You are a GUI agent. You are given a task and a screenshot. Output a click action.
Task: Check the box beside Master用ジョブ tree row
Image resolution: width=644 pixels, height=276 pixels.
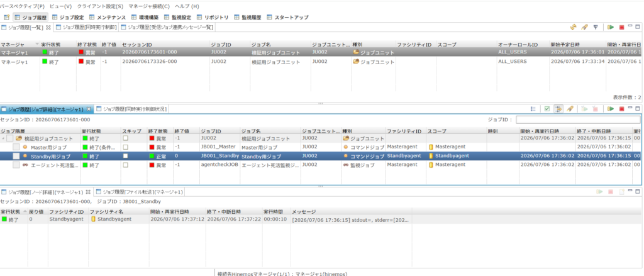(x=16, y=147)
